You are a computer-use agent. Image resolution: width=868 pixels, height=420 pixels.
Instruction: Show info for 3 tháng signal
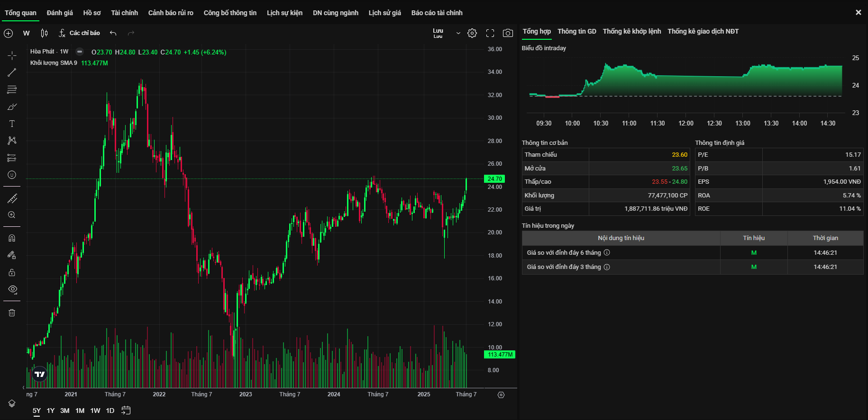point(607,267)
